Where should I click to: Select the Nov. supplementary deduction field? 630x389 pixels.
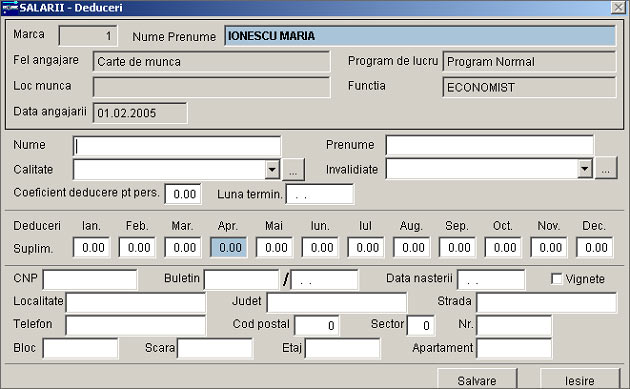coord(549,247)
